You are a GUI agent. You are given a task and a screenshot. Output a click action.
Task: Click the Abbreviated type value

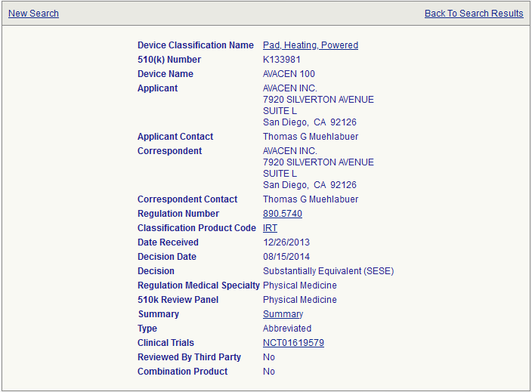click(286, 329)
